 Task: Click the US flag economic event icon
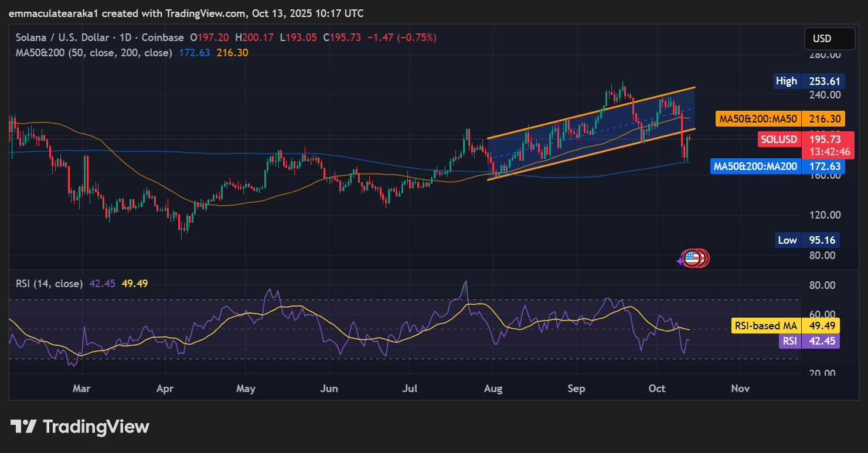[x=692, y=258]
